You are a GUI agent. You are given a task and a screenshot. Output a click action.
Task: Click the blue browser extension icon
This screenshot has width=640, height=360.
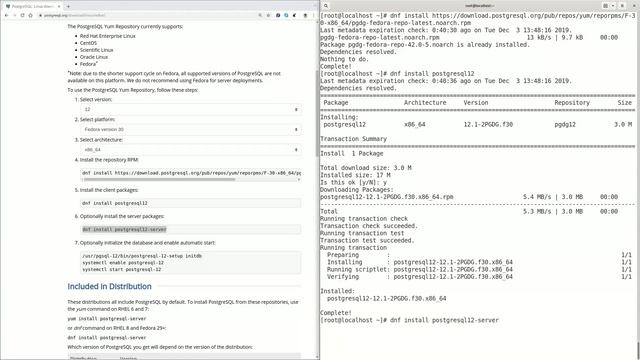[286, 15]
